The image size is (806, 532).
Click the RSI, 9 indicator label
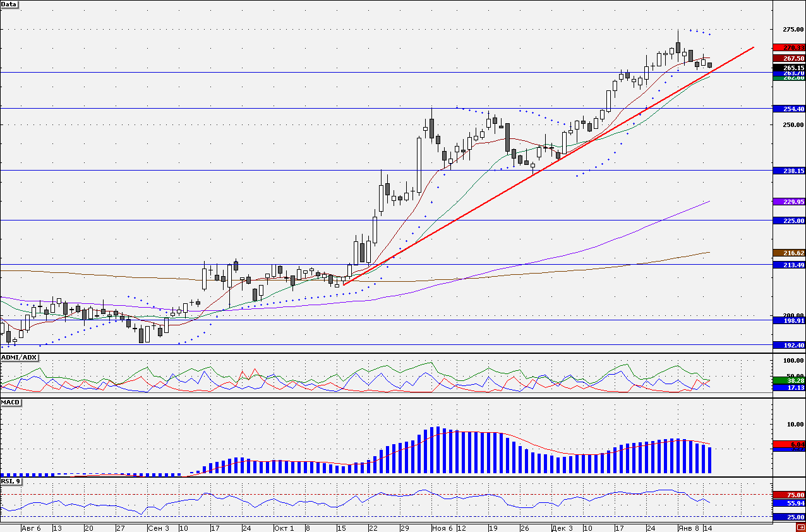click(x=11, y=481)
